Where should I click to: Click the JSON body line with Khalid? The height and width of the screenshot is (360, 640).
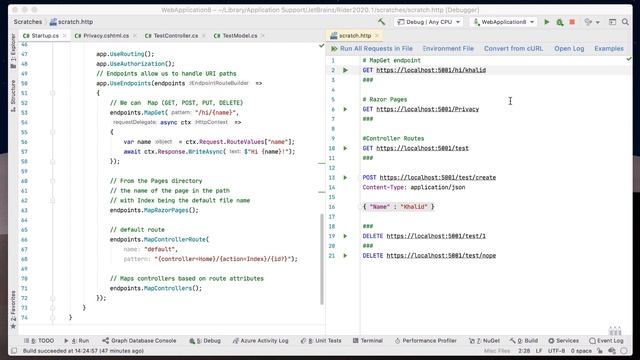(x=398, y=207)
